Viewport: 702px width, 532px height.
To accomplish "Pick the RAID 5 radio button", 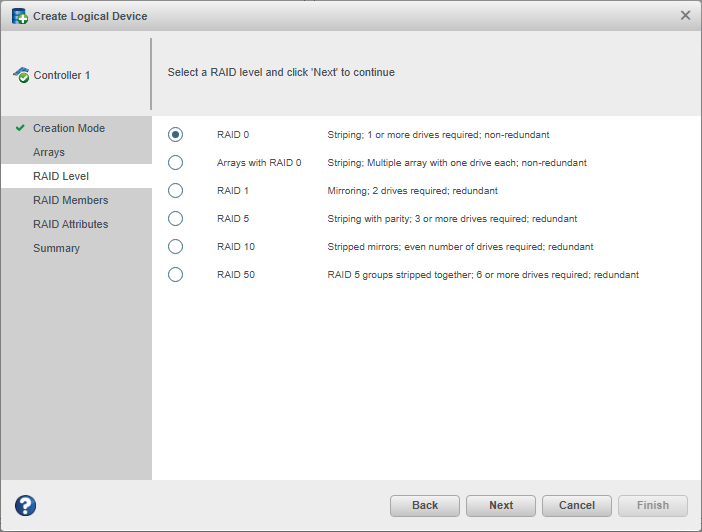I will 176,218.
